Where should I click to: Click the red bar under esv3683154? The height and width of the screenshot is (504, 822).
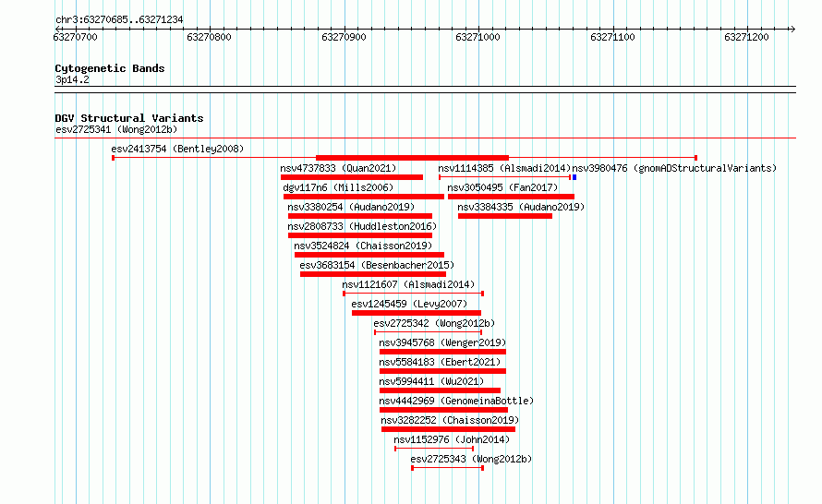point(373,274)
